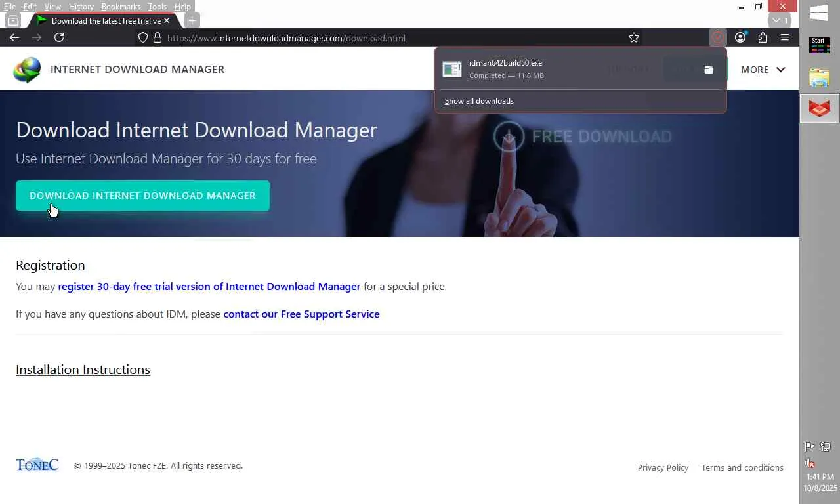Open the Terms and conditions footer link
Screen dimensions: 840x504
pos(742,468)
